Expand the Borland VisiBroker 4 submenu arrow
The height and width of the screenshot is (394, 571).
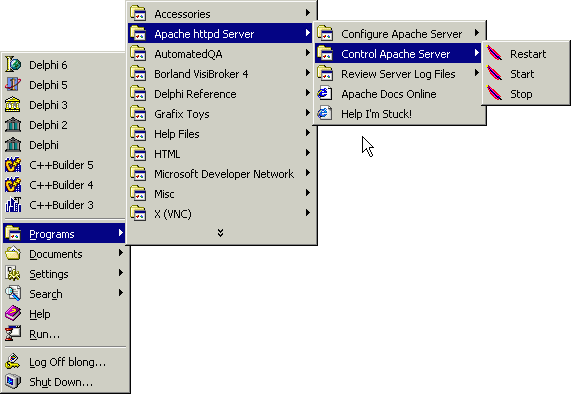[x=308, y=73]
